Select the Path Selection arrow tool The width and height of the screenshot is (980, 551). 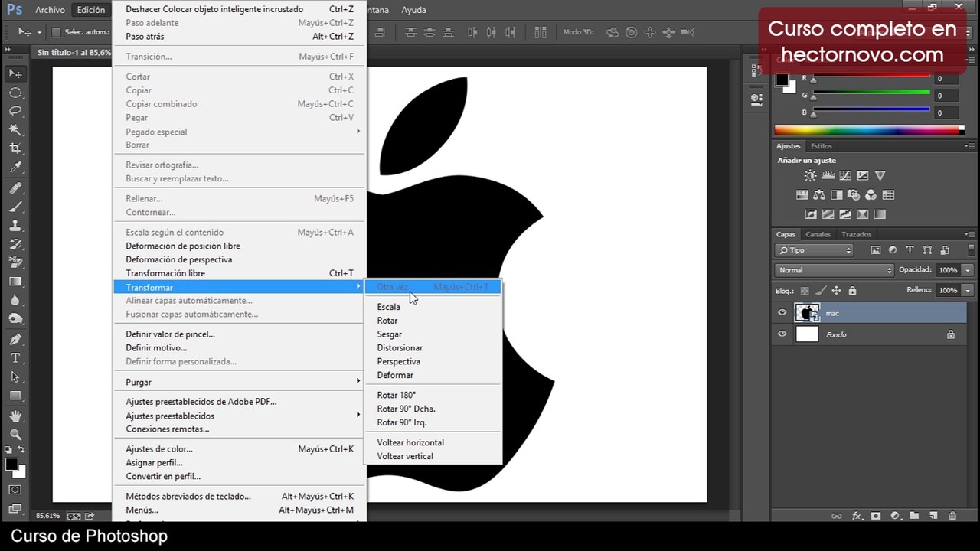tap(15, 377)
